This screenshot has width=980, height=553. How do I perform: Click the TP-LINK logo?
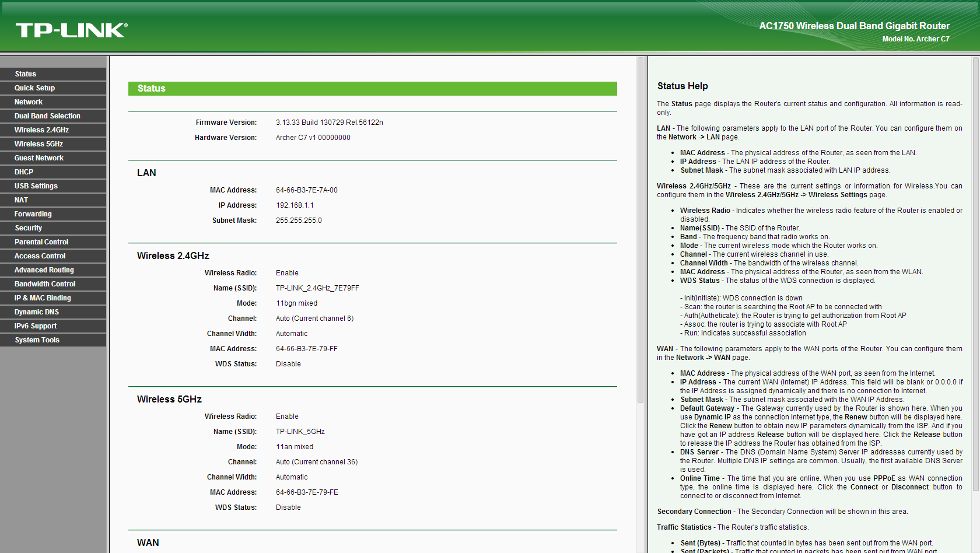click(x=71, y=30)
